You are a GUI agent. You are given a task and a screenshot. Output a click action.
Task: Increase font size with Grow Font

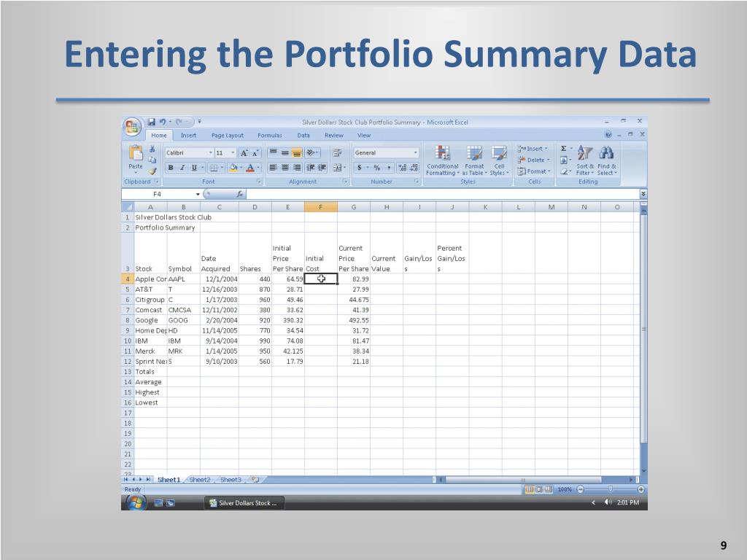tap(244, 153)
